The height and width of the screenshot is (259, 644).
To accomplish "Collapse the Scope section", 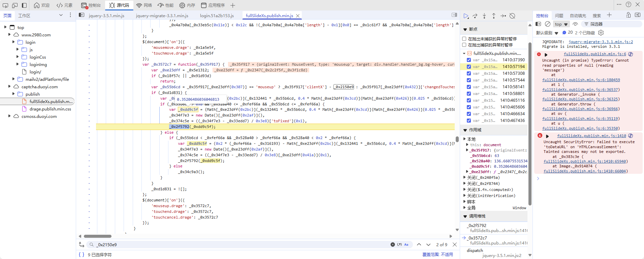I will [x=465, y=130].
